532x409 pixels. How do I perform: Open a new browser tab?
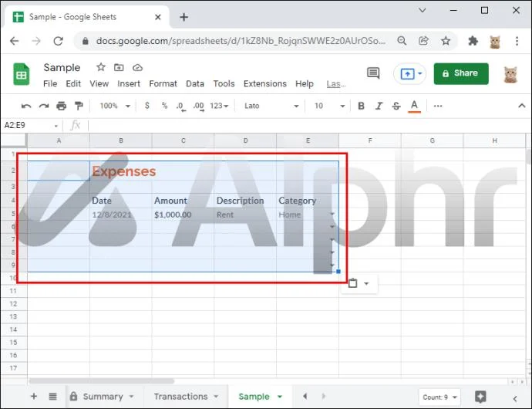point(184,17)
